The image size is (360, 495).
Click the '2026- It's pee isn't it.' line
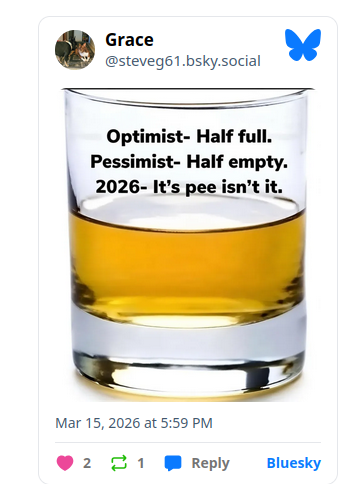point(189,187)
